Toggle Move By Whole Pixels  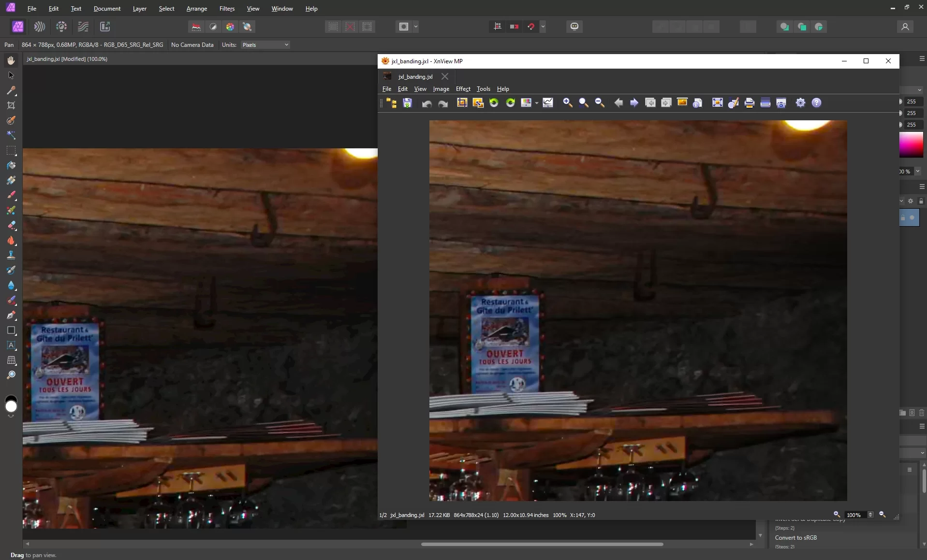pyautogui.click(x=514, y=27)
